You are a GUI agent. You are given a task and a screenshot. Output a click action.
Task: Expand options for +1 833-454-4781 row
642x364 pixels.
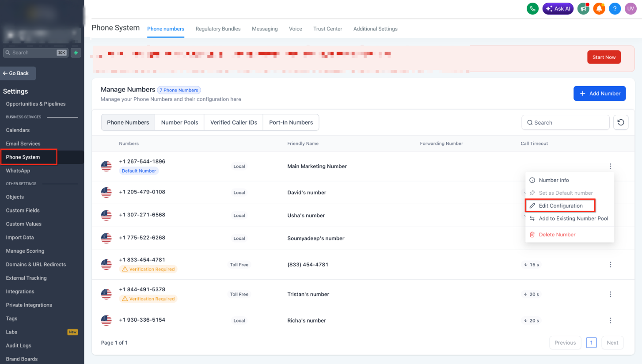610,265
